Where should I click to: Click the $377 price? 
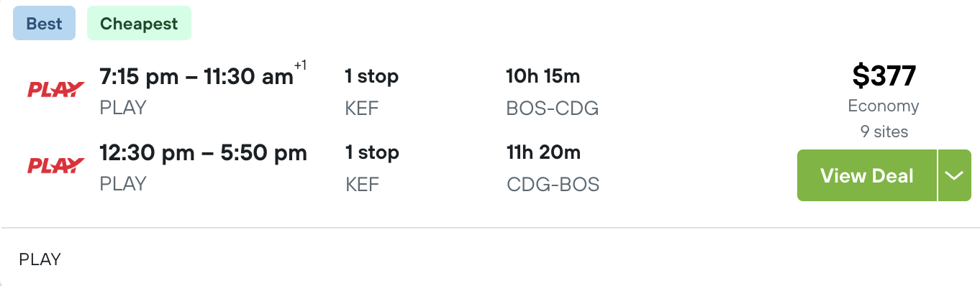pyautogui.click(x=884, y=75)
